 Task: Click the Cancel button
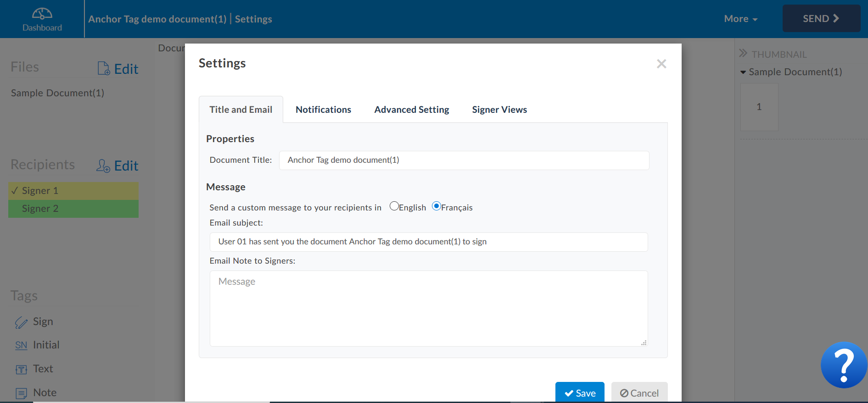click(x=639, y=392)
